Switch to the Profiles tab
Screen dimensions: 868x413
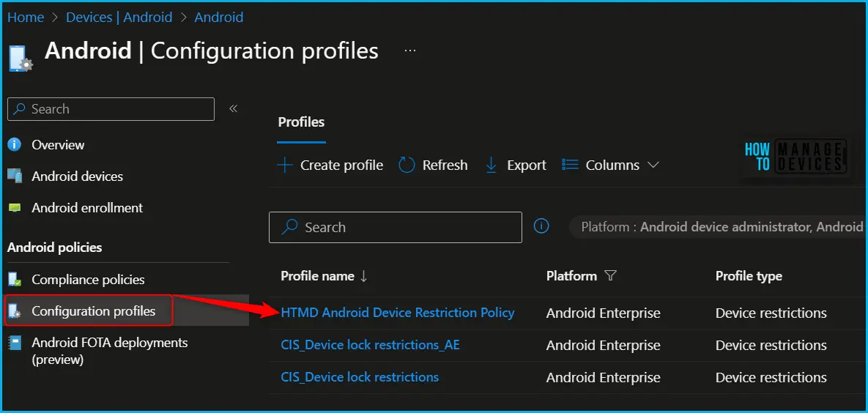301,122
